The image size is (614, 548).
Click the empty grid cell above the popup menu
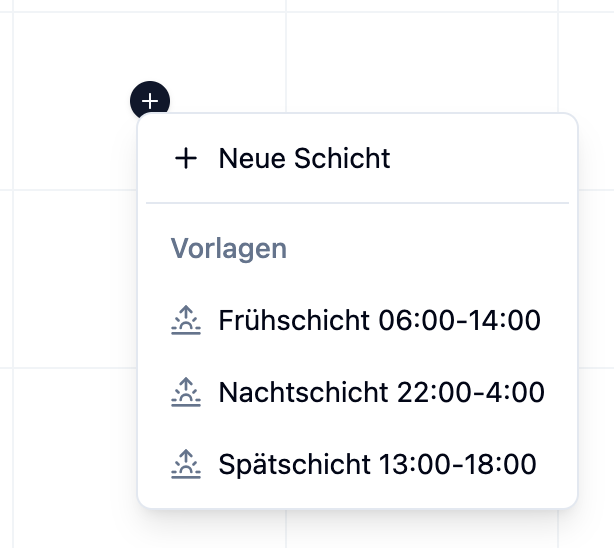pyautogui.click(x=420, y=60)
